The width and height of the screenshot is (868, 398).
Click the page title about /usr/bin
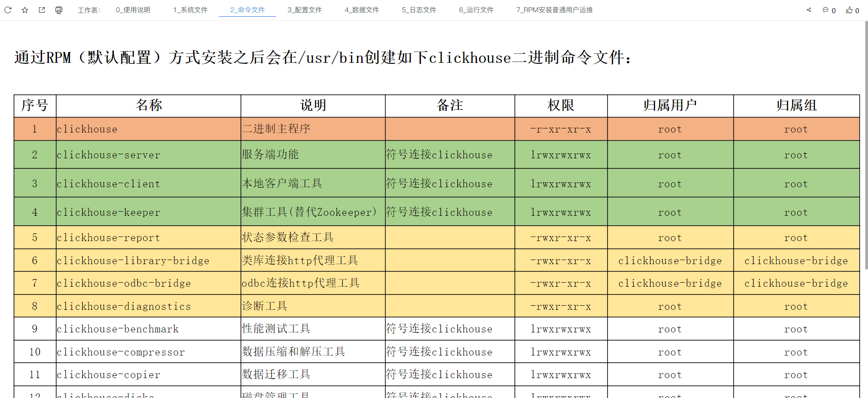click(x=323, y=57)
